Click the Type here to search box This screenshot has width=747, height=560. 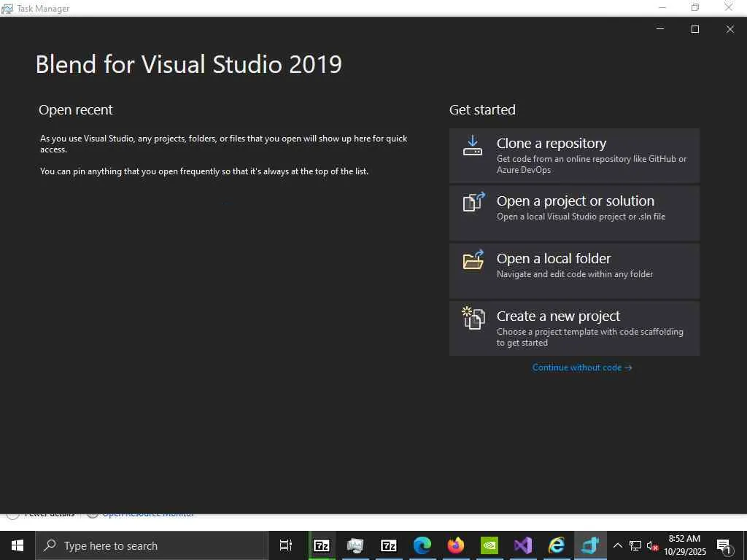coord(152,545)
